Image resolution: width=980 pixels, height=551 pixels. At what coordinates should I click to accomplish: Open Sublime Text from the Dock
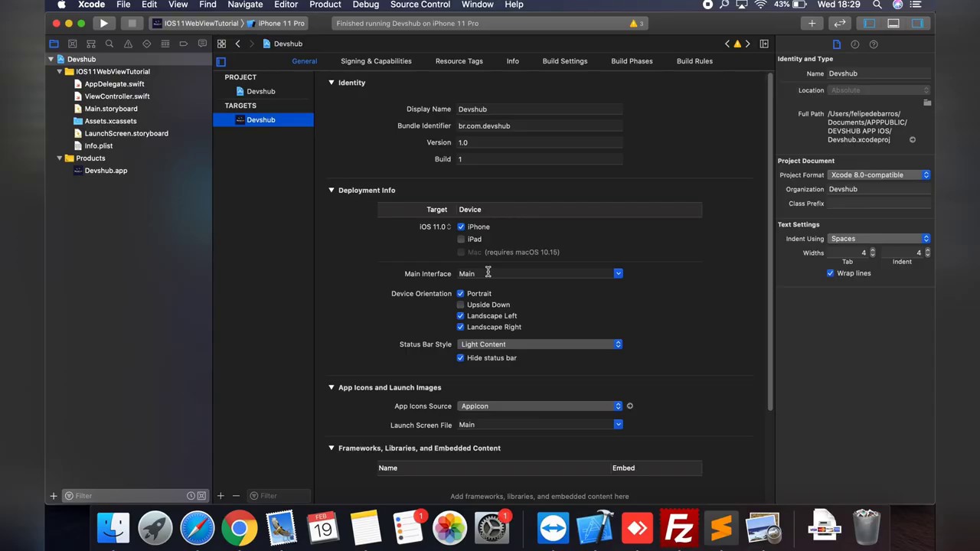721,528
